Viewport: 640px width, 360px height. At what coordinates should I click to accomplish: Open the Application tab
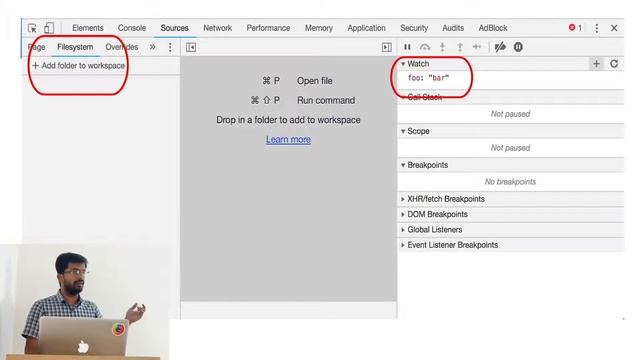(x=367, y=28)
